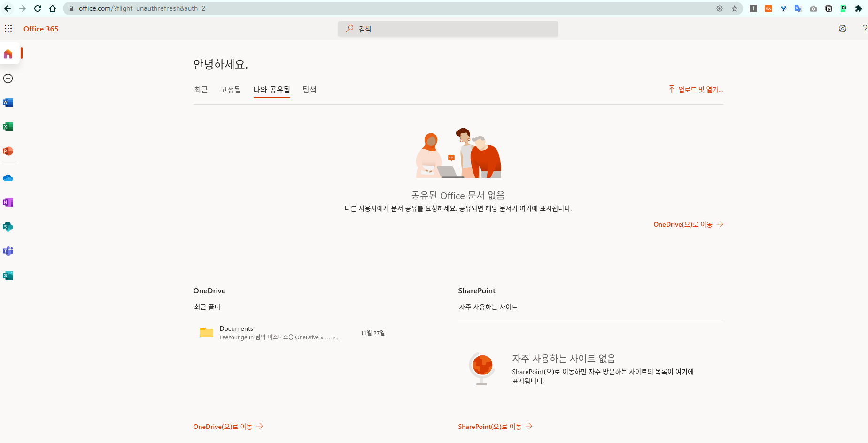
Task: Launch OneNote from the sidebar
Action: pos(8,202)
